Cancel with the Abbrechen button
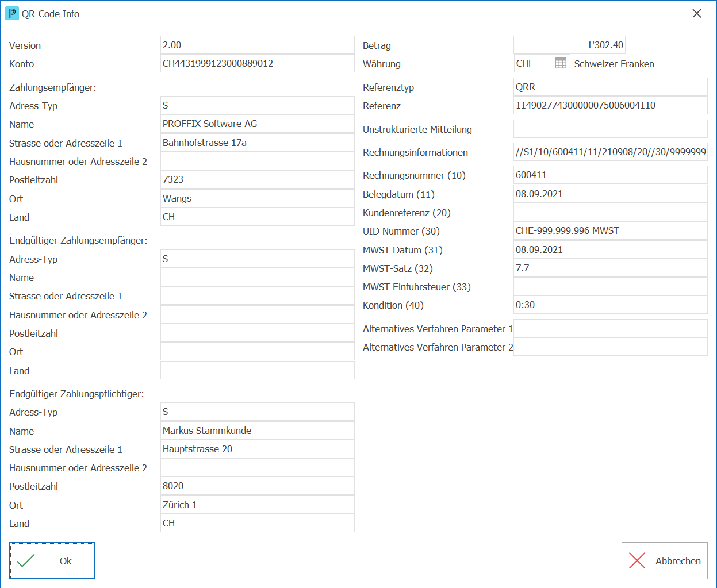Image resolution: width=717 pixels, height=588 pixels. (x=665, y=560)
